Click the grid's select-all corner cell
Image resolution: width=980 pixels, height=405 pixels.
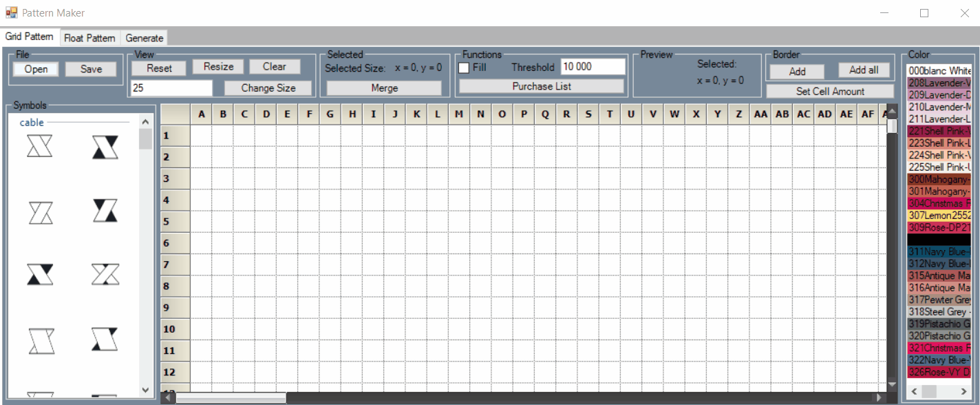click(x=175, y=114)
